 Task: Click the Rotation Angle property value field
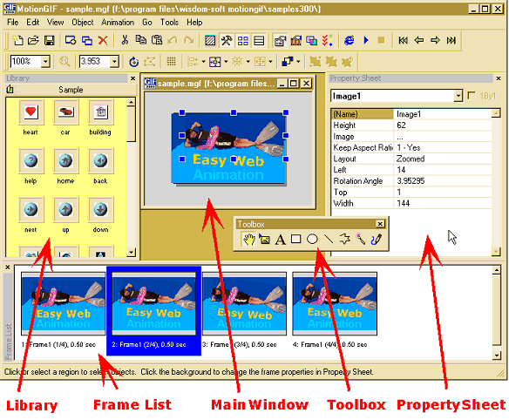click(443, 181)
